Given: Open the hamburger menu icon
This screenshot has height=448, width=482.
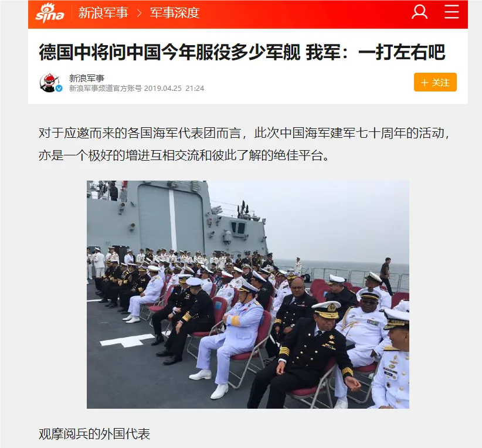Looking at the screenshot, I should pyautogui.click(x=452, y=12).
